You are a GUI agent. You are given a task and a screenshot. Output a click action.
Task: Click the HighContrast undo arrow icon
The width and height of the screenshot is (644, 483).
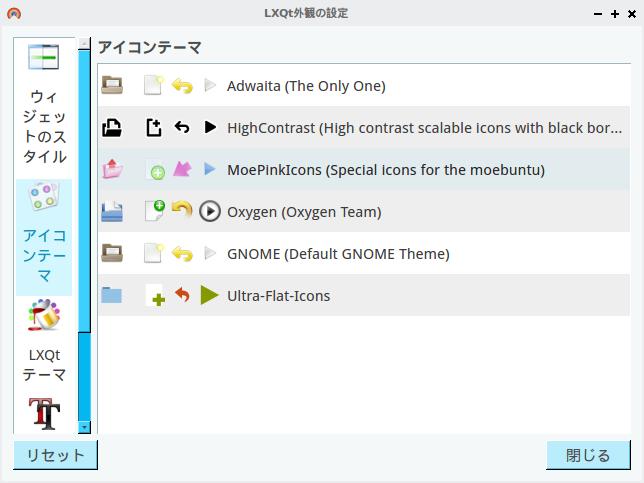coord(182,127)
